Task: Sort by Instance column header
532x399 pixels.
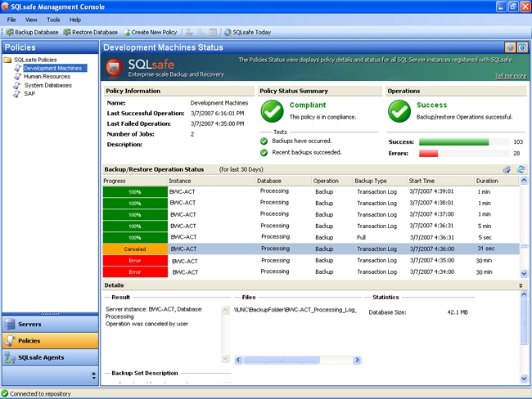Action: [211, 181]
